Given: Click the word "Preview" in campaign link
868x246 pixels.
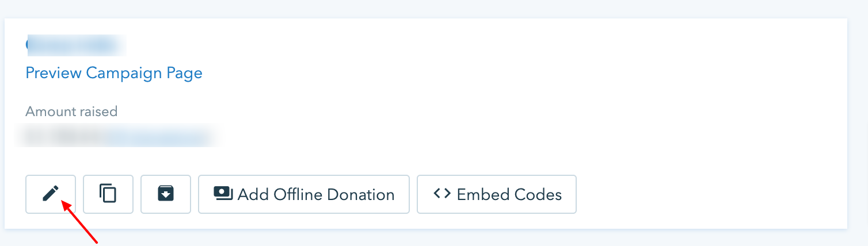Looking at the screenshot, I should point(54,73).
